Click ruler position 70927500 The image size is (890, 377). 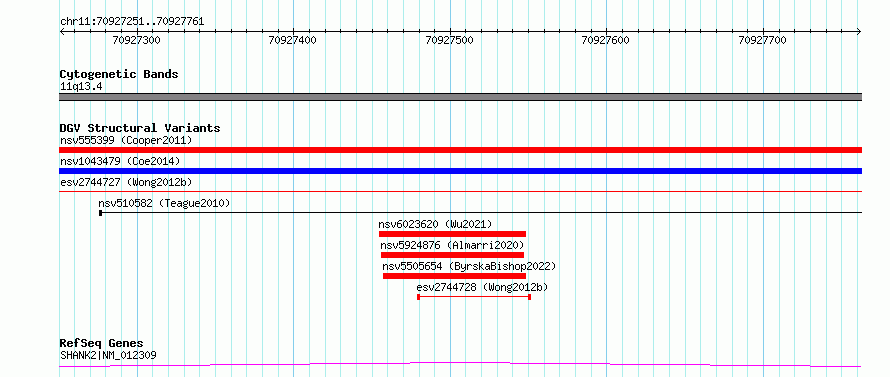click(x=450, y=40)
